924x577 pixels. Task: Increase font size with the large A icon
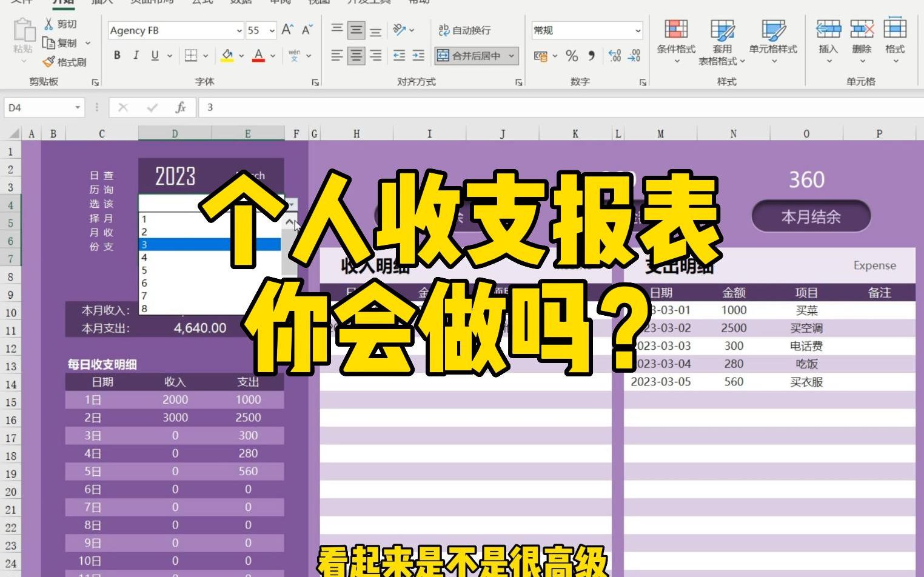click(288, 30)
